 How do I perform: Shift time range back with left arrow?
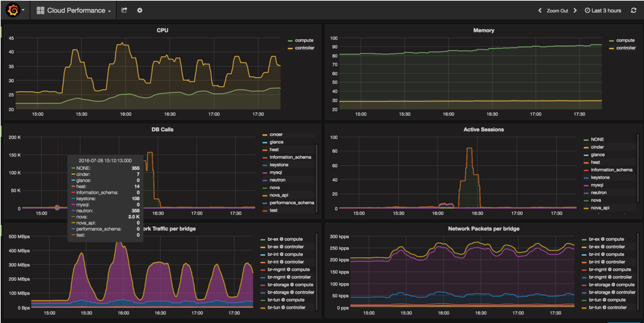tap(540, 11)
